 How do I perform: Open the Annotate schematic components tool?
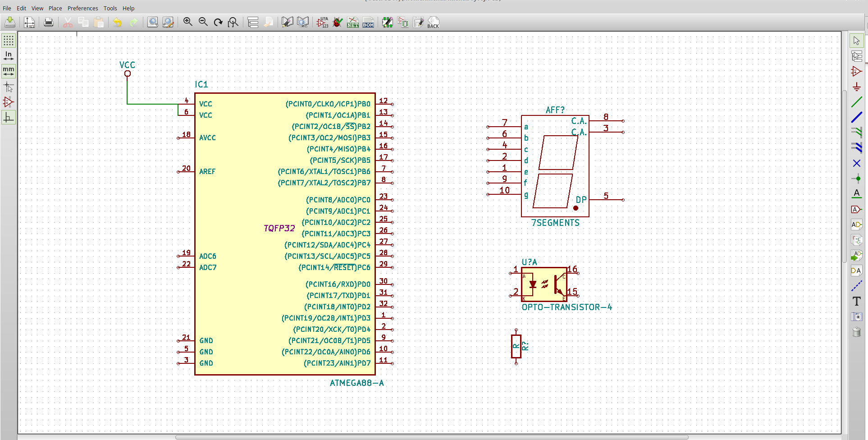pos(322,22)
